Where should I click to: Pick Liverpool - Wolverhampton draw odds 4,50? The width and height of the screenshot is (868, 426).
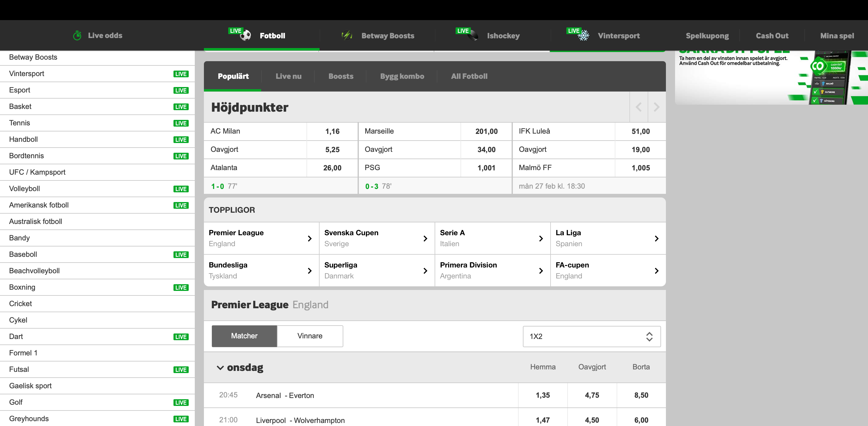coord(592,420)
